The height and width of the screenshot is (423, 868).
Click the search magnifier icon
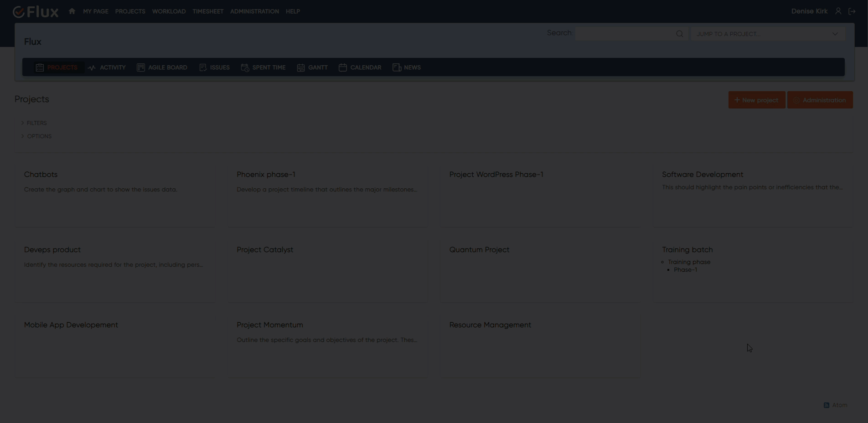679,34
